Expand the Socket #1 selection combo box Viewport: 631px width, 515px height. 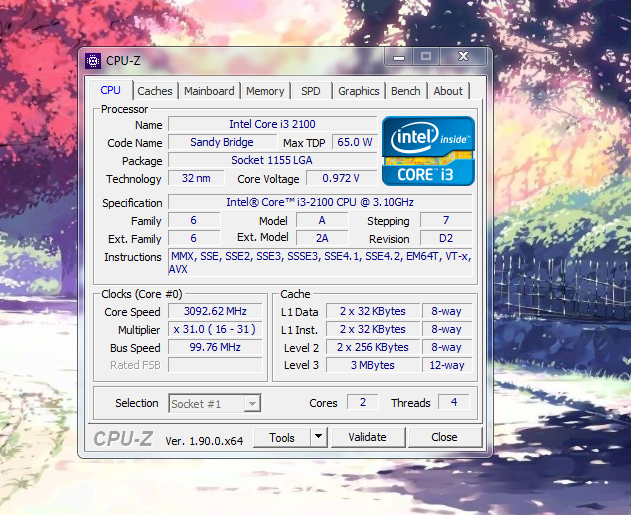[x=215, y=403]
